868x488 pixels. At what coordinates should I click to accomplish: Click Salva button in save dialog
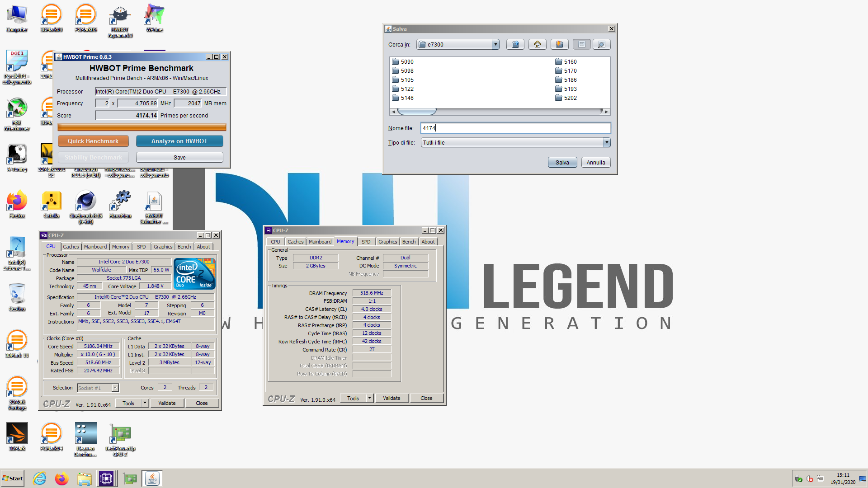tap(562, 162)
